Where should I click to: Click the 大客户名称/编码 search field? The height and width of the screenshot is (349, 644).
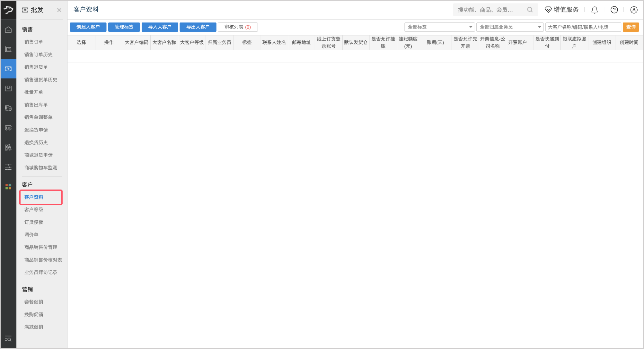click(x=583, y=27)
